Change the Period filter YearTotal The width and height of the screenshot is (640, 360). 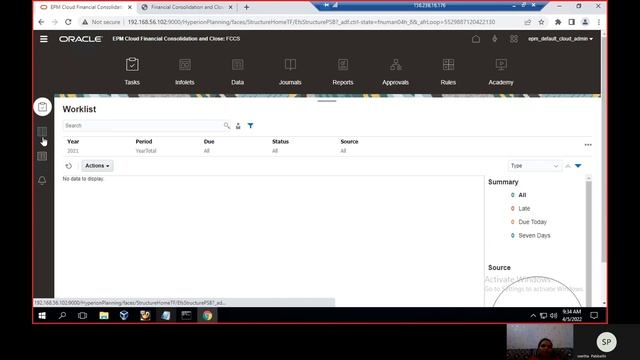(146, 151)
